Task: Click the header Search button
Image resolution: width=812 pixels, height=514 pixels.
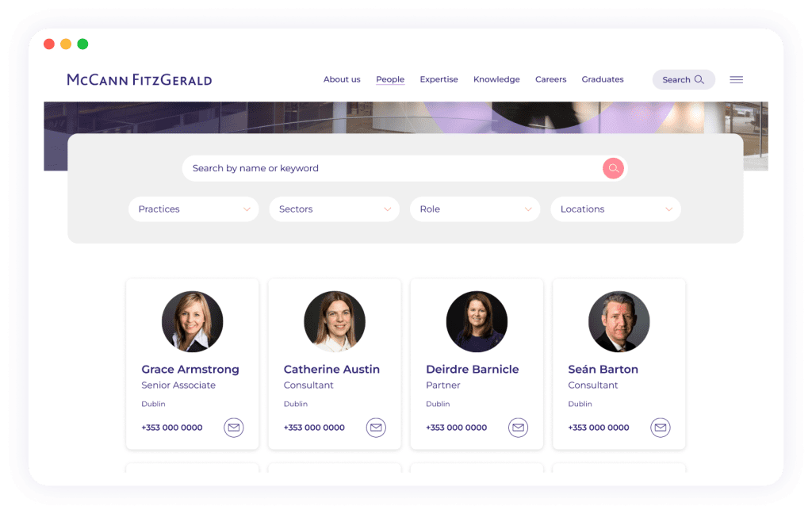Action: [x=684, y=80]
